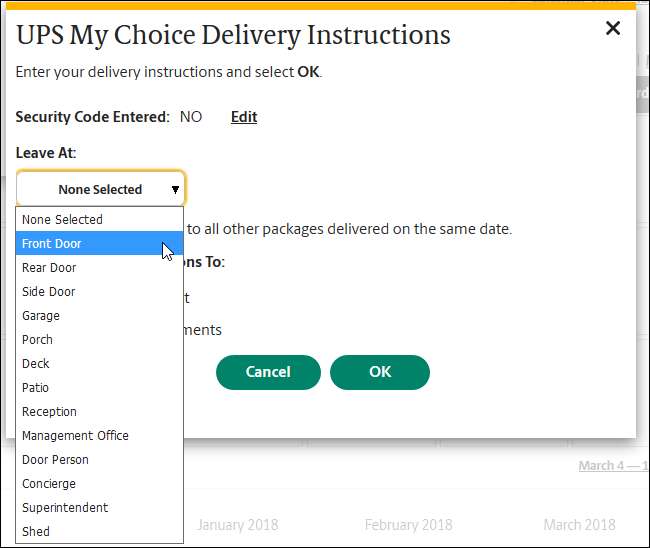The height and width of the screenshot is (548, 650).
Task: Choose Rear Door from the list
Action: [49, 267]
